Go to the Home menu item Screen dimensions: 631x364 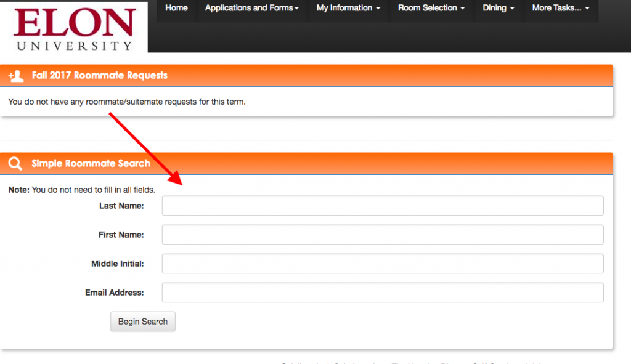pos(176,8)
